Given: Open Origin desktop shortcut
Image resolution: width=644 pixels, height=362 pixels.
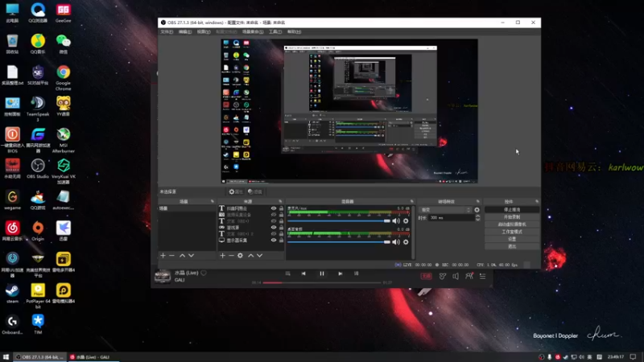Looking at the screenshot, I should click(x=38, y=231).
